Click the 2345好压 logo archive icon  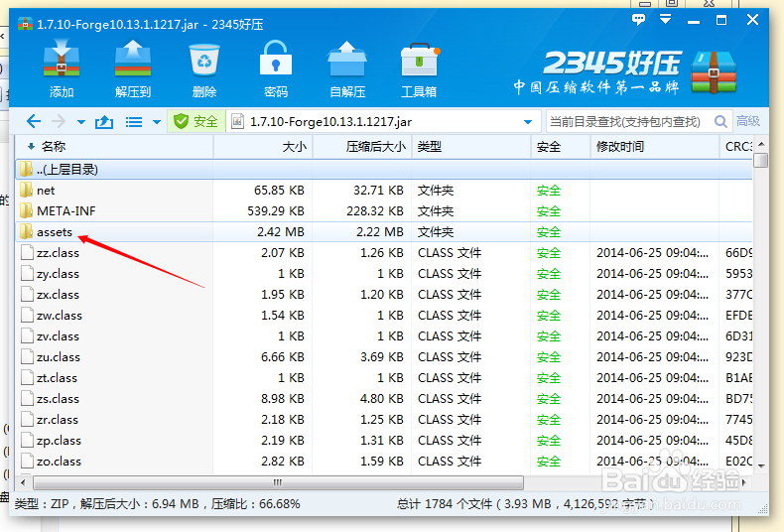(714, 72)
